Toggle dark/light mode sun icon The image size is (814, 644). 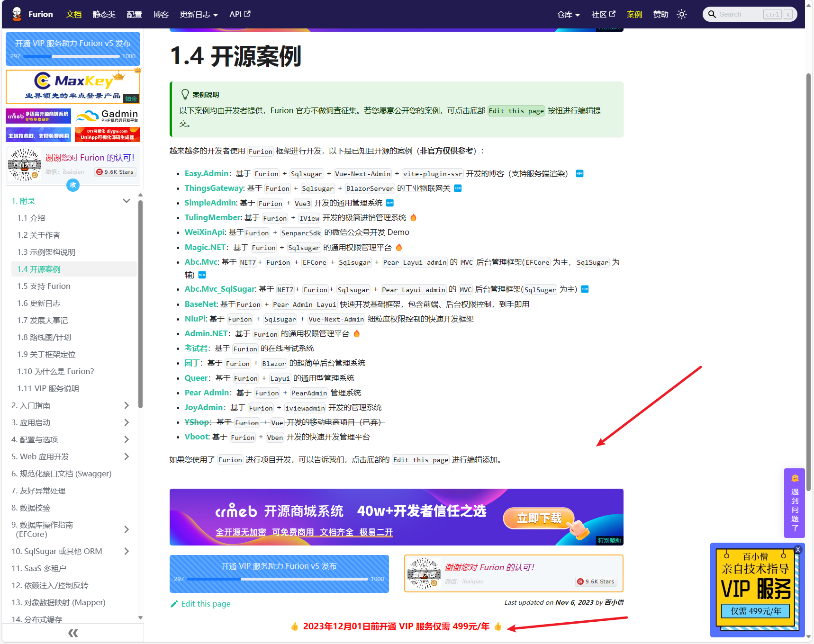(x=682, y=14)
